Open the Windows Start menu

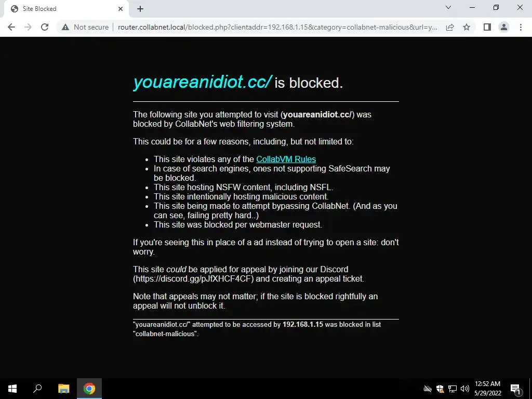[x=12, y=389]
